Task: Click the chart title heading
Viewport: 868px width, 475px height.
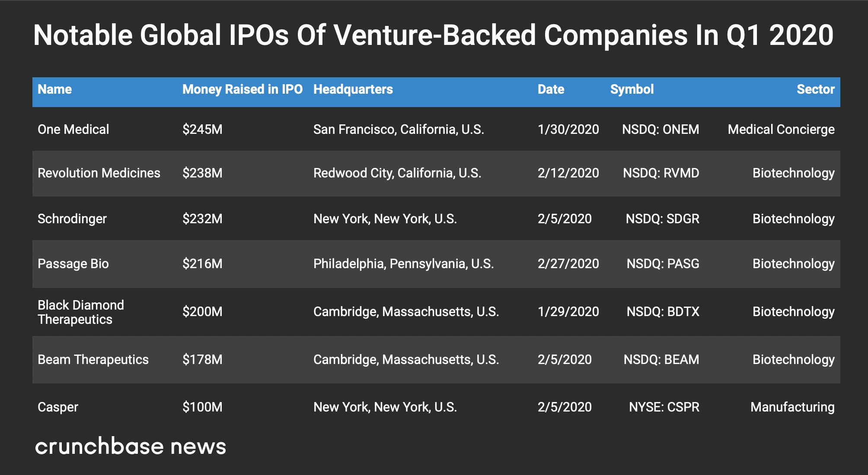Action: pyautogui.click(x=433, y=35)
